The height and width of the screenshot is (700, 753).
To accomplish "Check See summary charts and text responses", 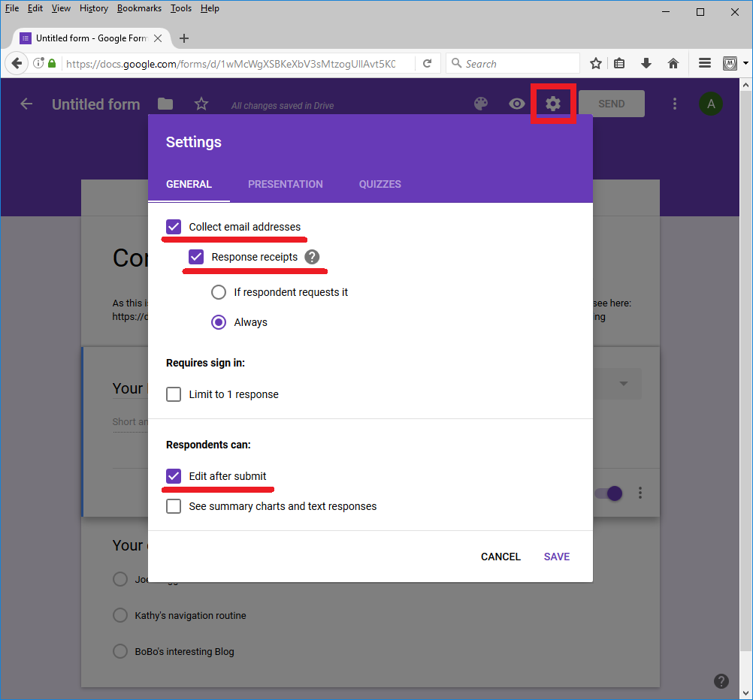I will tap(174, 506).
